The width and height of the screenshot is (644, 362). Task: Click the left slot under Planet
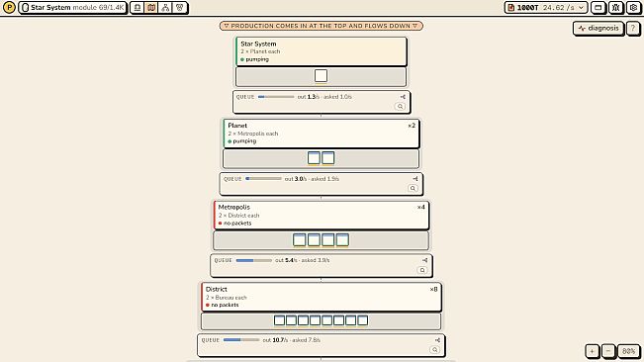pos(314,158)
